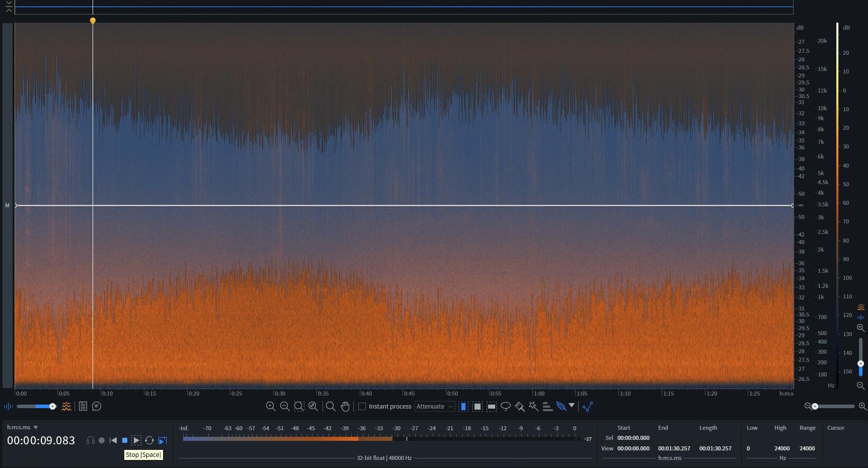Image resolution: width=868 pixels, height=468 pixels.
Task: Pick the Time selection tool
Action: click(463, 406)
